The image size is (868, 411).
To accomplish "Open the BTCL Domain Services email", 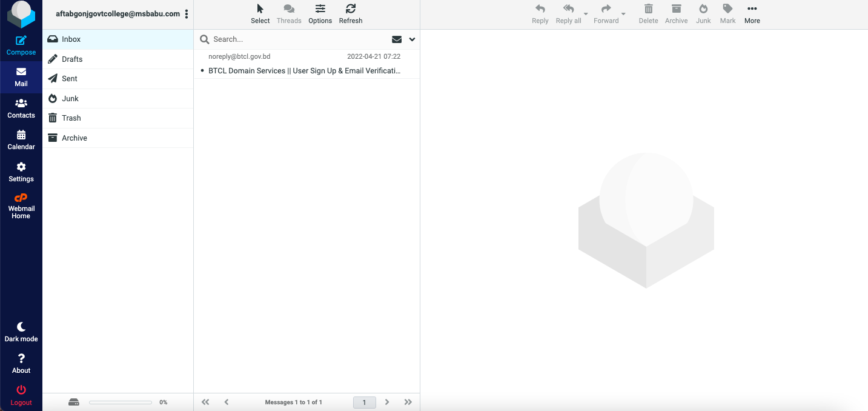I will pyautogui.click(x=305, y=71).
